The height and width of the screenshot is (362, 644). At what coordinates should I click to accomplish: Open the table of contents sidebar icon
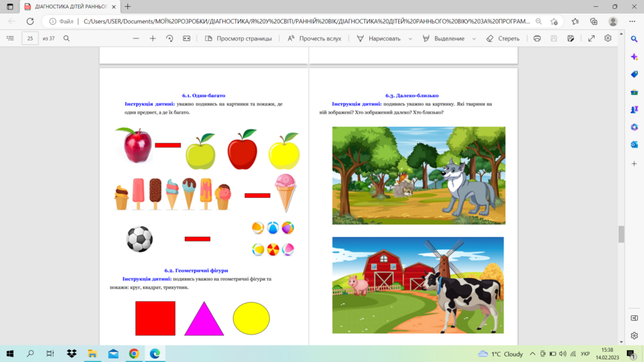[x=10, y=38]
